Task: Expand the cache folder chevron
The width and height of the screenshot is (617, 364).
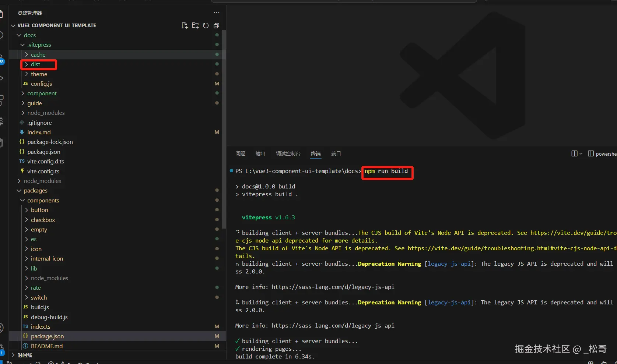Action: (27, 54)
